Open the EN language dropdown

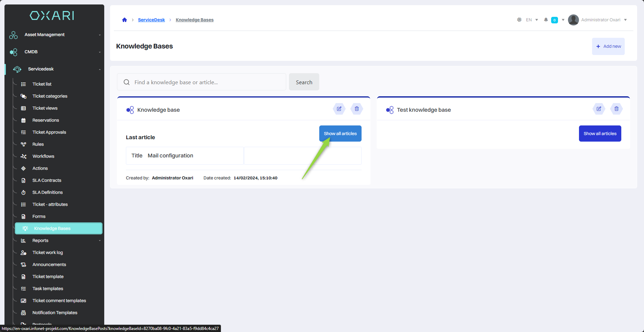coord(532,20)
